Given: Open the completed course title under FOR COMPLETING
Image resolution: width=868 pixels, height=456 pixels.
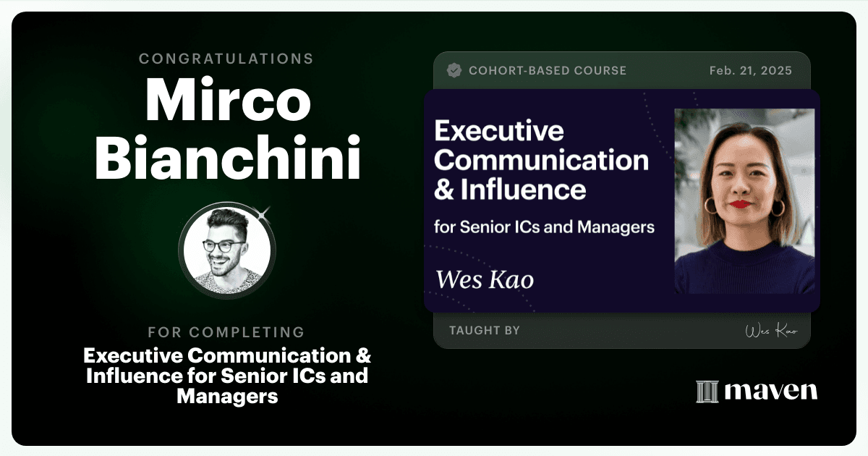Looking at the screenshot, I should click(227, 376).
